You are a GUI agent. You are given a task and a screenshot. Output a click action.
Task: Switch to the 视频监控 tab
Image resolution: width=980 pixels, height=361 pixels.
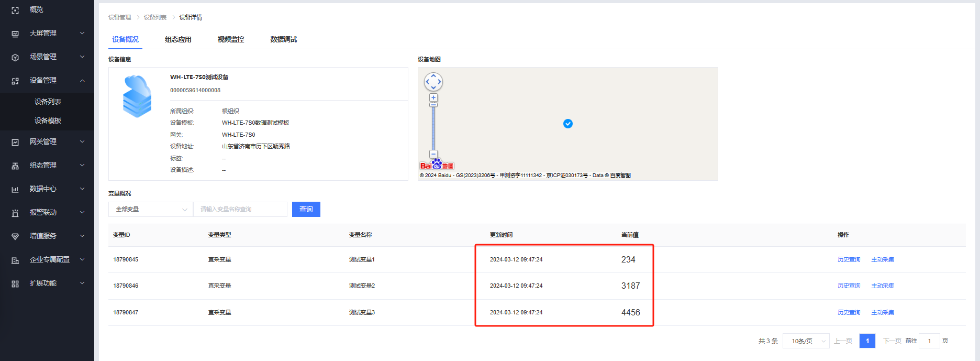231,39
